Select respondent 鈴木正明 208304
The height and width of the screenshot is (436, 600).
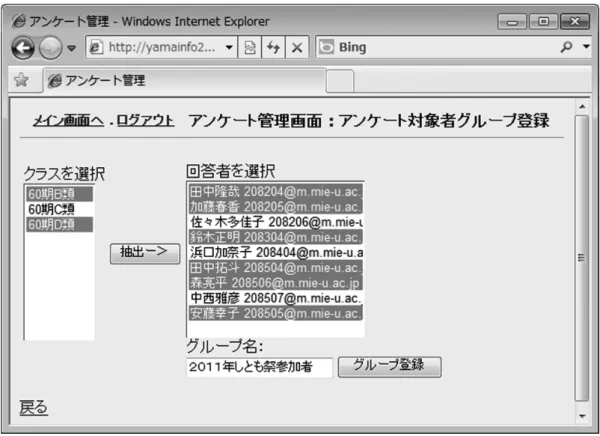[x=275, y=237]
